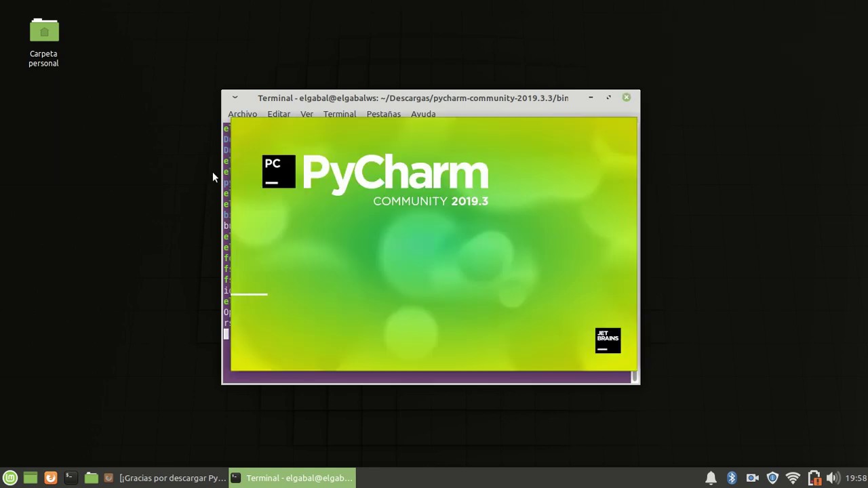Screen dimensions: 868x488
Task: Open the update manager shield icon
Action: pyautogui.click(x=772, y=478)
